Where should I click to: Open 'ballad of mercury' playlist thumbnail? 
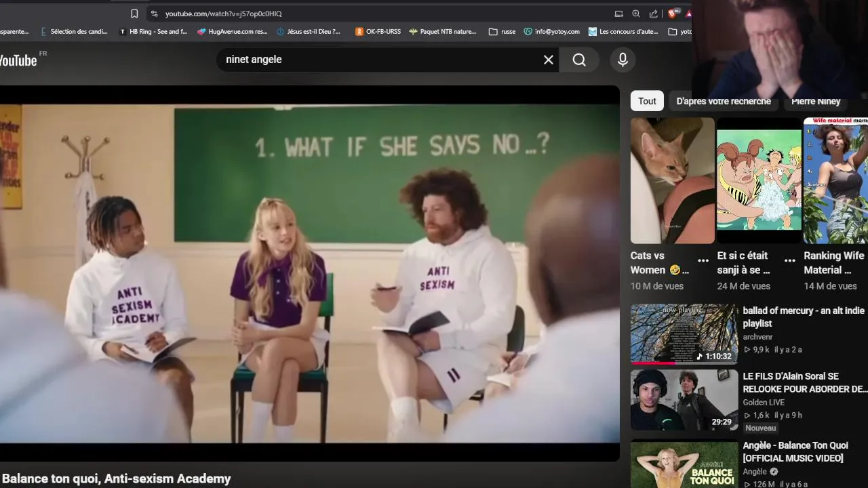click(684, 334)
